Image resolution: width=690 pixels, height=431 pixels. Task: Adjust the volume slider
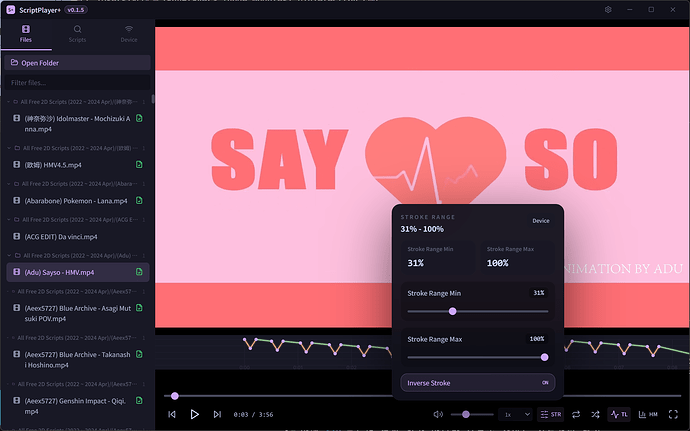(472, 414)
